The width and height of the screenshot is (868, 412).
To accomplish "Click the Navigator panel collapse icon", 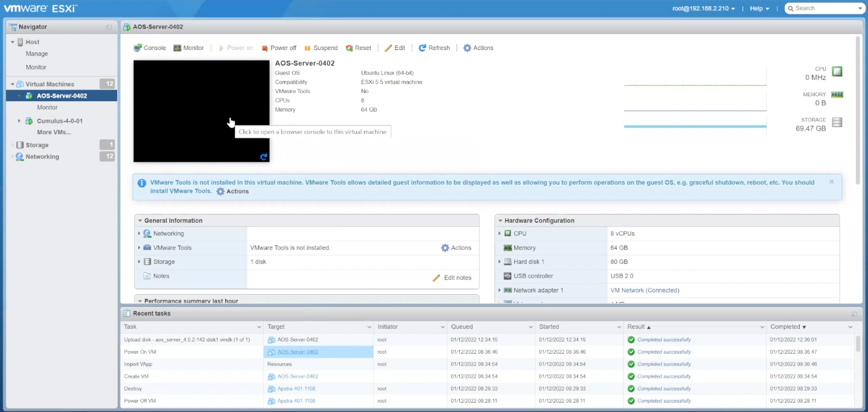I will pos(109,27).
